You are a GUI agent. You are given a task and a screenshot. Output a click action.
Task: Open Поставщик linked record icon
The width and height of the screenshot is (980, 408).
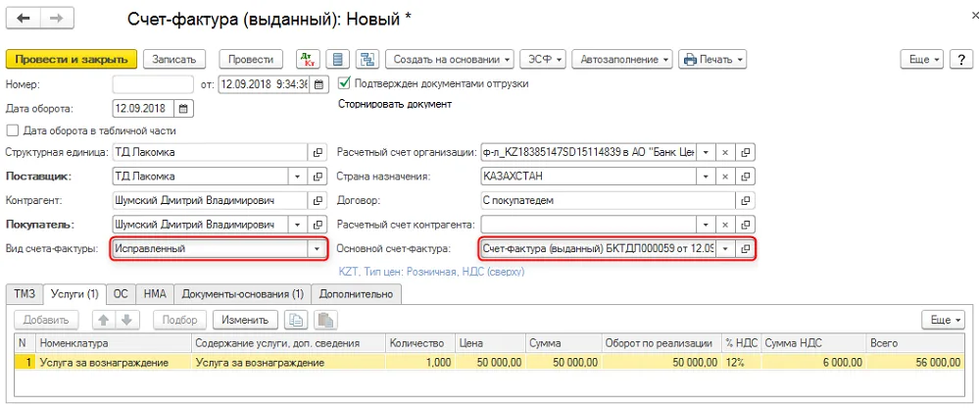click(x=318, y=176)
